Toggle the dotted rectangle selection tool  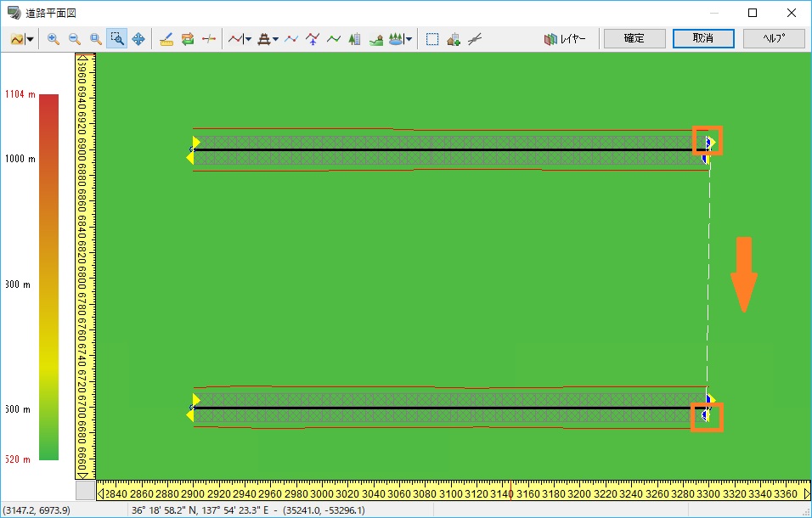pos(432,39)
